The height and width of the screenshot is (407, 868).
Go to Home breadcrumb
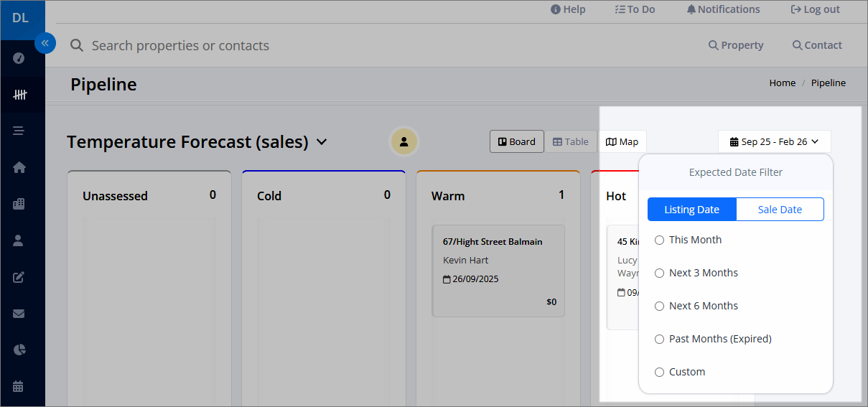pos(783,83)
